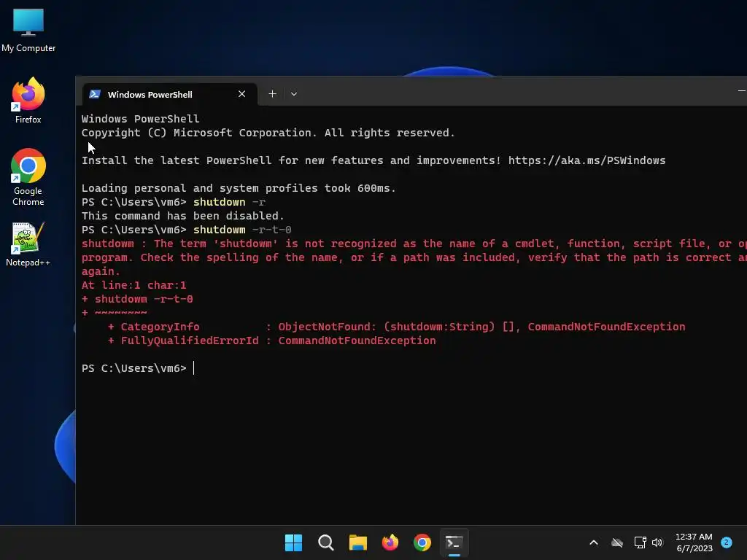
Task: Click "This command has been disabled." text
Action: pyautogui.click(x=183, y=216)
